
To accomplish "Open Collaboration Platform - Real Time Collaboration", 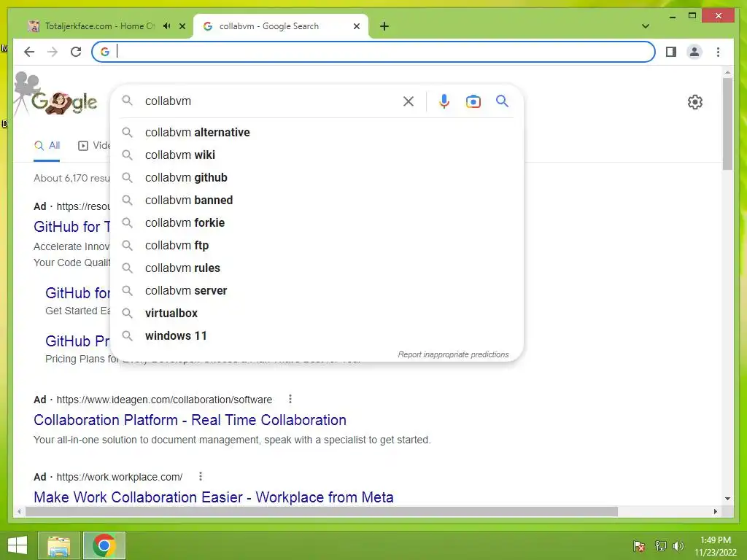I will coord(190,420).
